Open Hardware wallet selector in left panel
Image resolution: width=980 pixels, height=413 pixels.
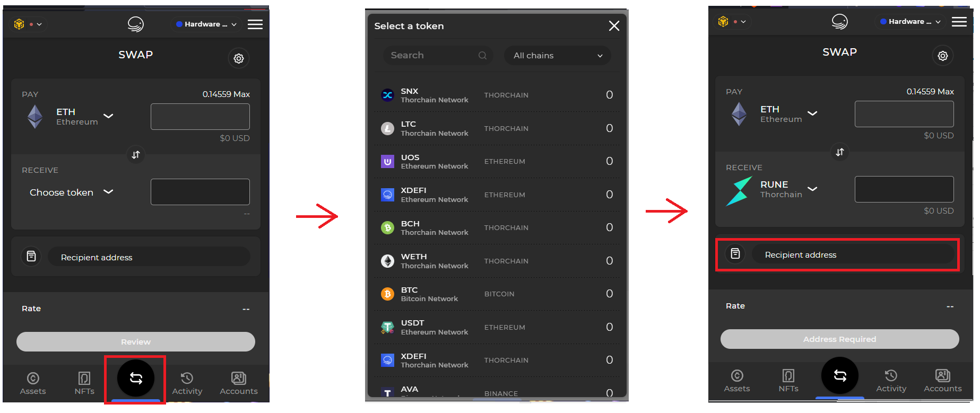[206, 24]
